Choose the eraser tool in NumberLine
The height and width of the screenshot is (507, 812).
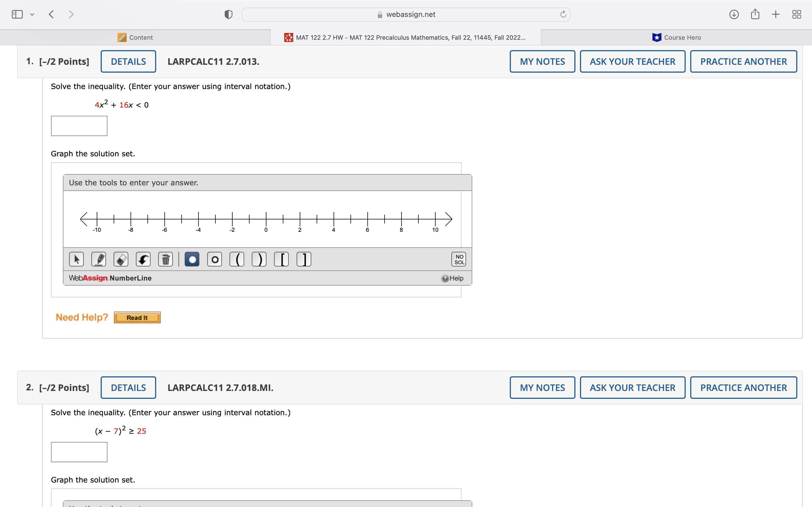[121, 259]
